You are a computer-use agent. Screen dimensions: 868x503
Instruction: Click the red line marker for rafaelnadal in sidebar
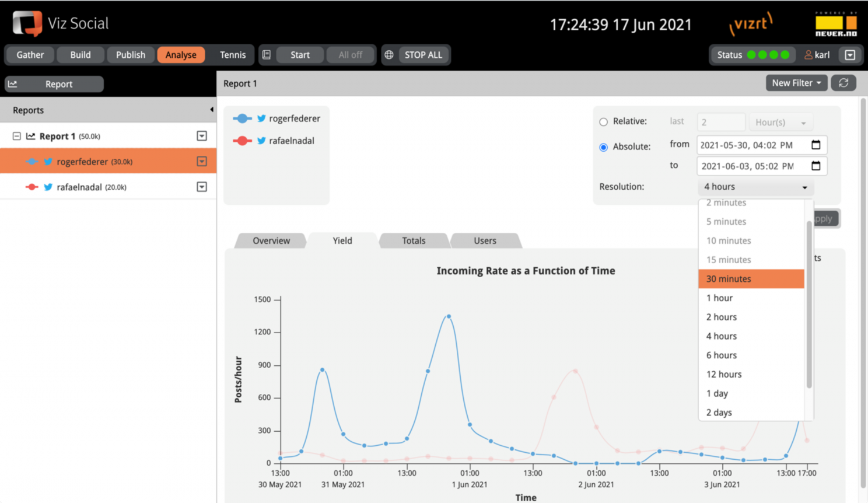[32, 187]
